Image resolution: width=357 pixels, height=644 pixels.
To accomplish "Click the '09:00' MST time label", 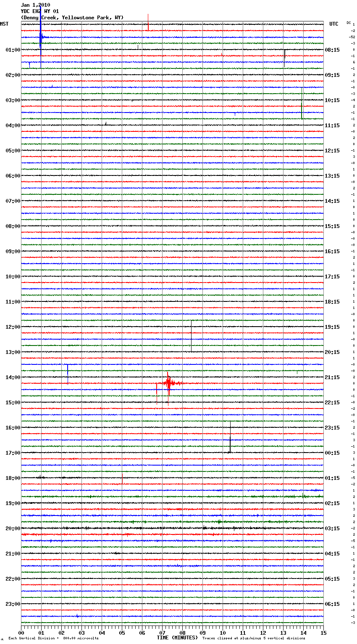I will pyautogui.click(x=13, y=251).
